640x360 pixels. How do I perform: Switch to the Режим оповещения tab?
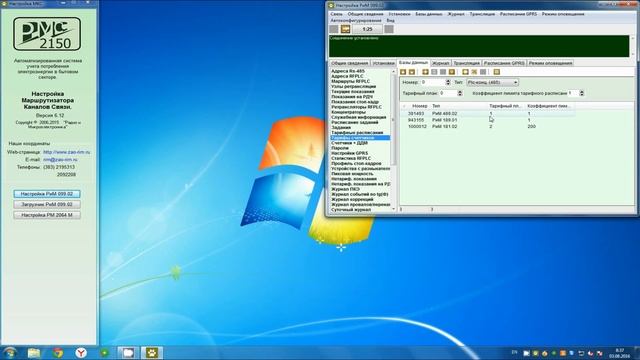point(550,63)
